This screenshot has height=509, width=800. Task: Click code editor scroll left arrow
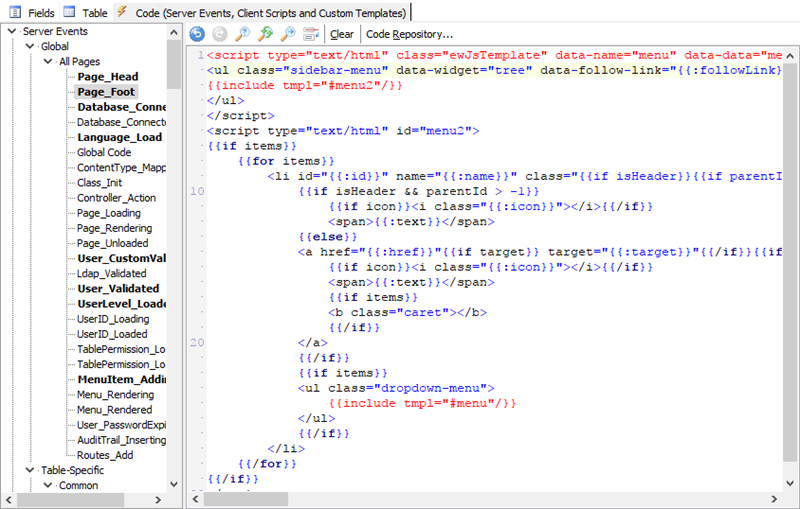click(195, 499)
